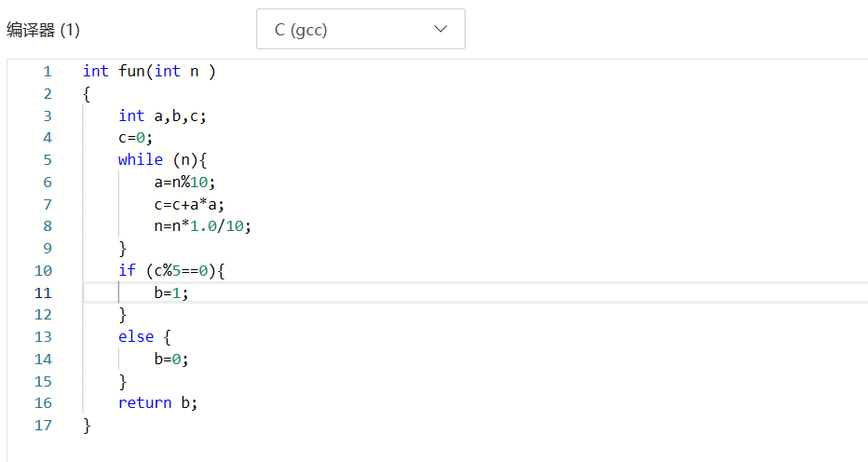Place cursor on 'b=1;' highlighted line
This screenshot has width=868, height=462.
177,293
